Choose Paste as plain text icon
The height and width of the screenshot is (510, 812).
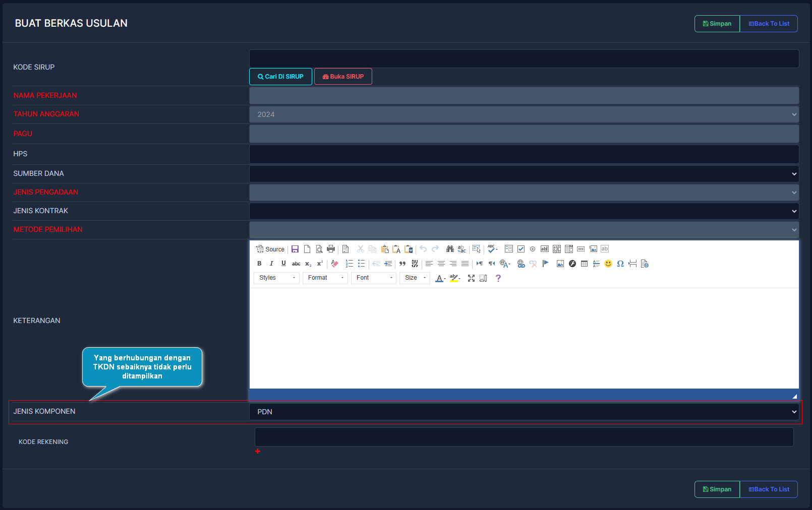pyautogui.click(x=396, y=249)
